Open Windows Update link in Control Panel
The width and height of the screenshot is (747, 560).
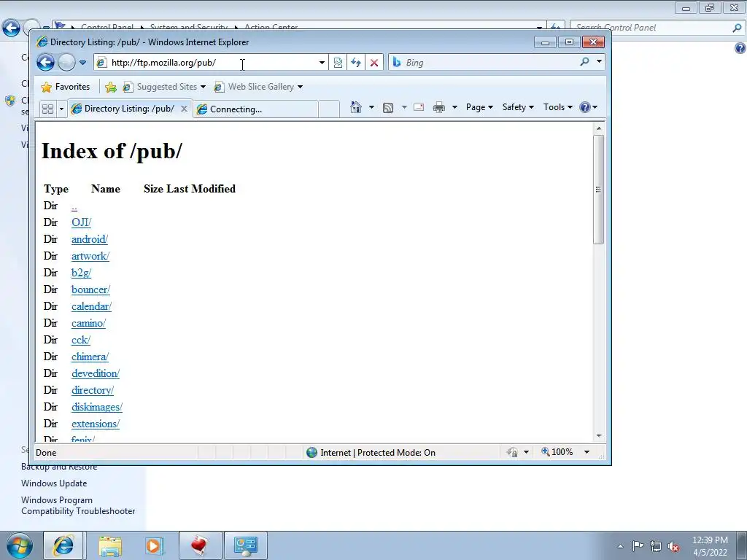tap(54, 483)
